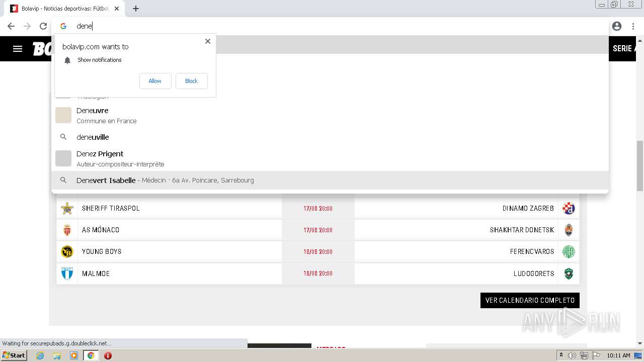Click MALMOE team name
644x362 pixels.
click(x=96, y=274)
